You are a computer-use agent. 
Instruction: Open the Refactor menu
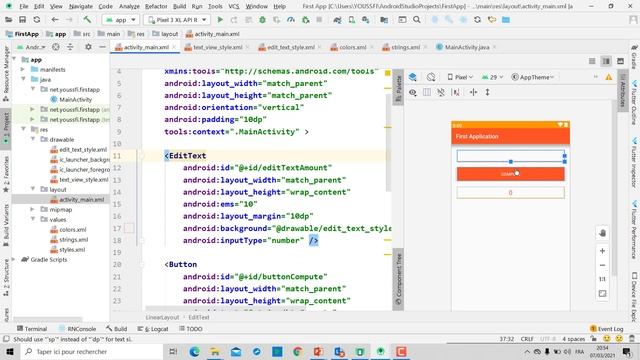coord(156,7)
